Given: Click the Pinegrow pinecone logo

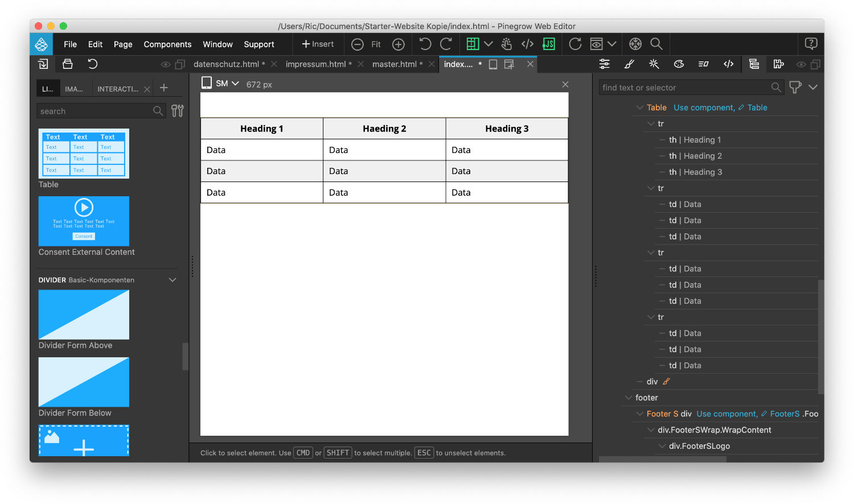Looking at the screenshot, I should pos(41,44).
